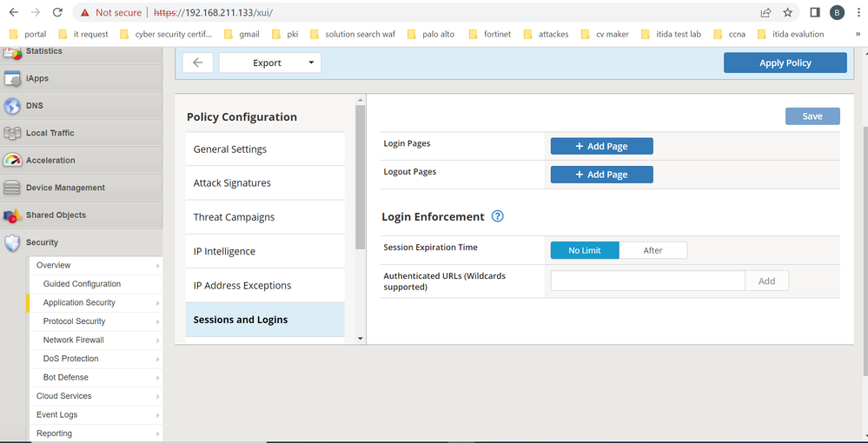
Task: Open the IP Intelligence policy section
Action: (224, 252)
